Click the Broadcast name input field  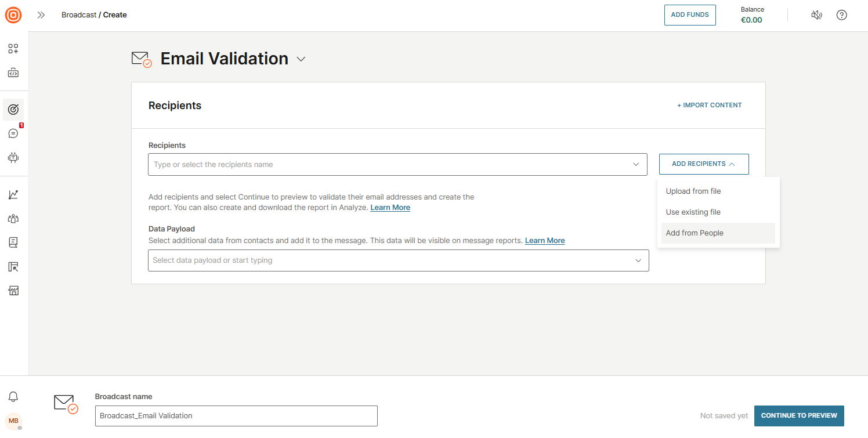point(236,416)
